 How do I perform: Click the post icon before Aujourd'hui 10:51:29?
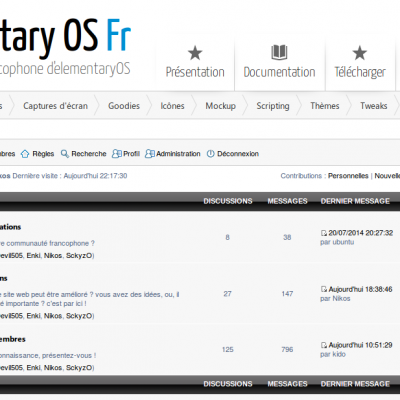324,345
